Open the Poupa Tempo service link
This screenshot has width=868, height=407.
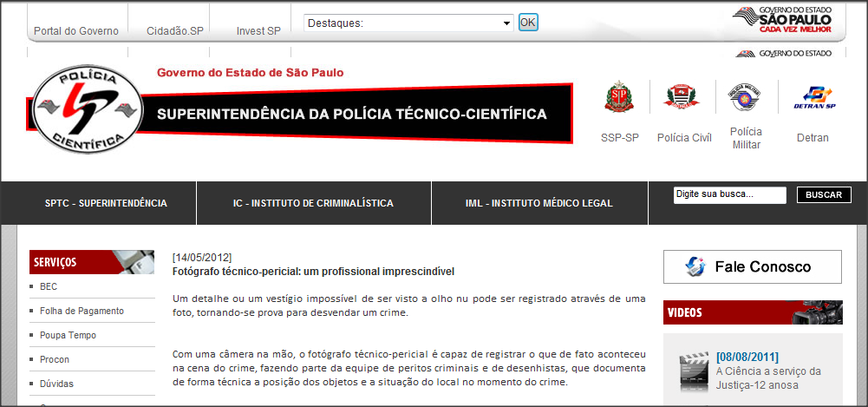pos(68,335)
